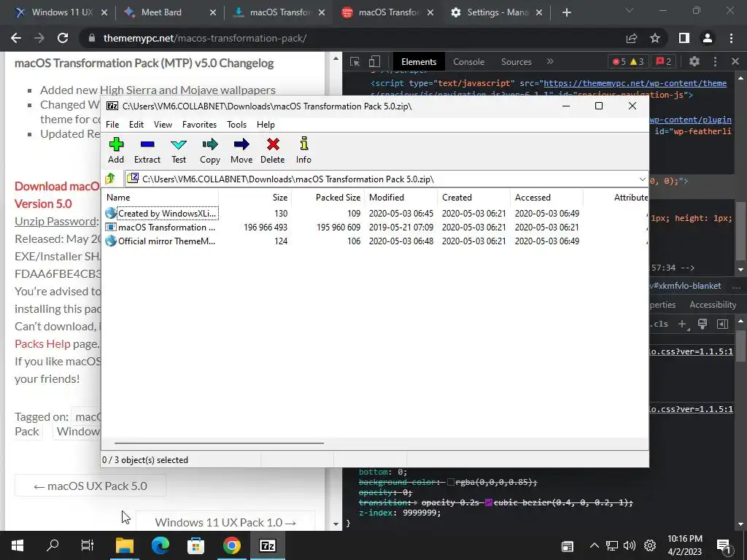
Task: Click the 7-Zip horizontal scrollbar
Action: point(219,443)
